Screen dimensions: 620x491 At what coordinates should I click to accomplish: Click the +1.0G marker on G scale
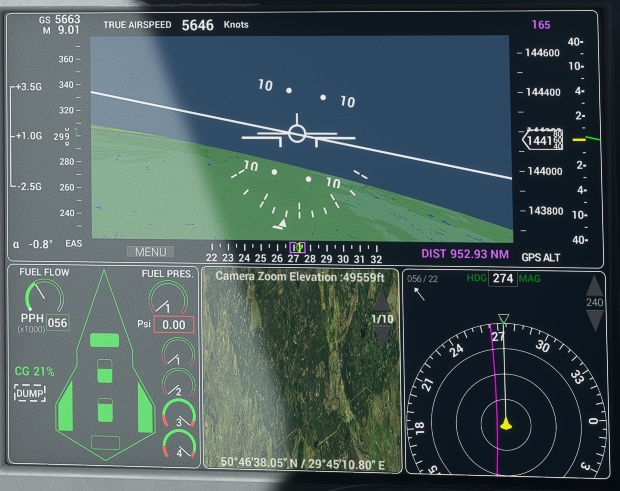coord(28,136)
